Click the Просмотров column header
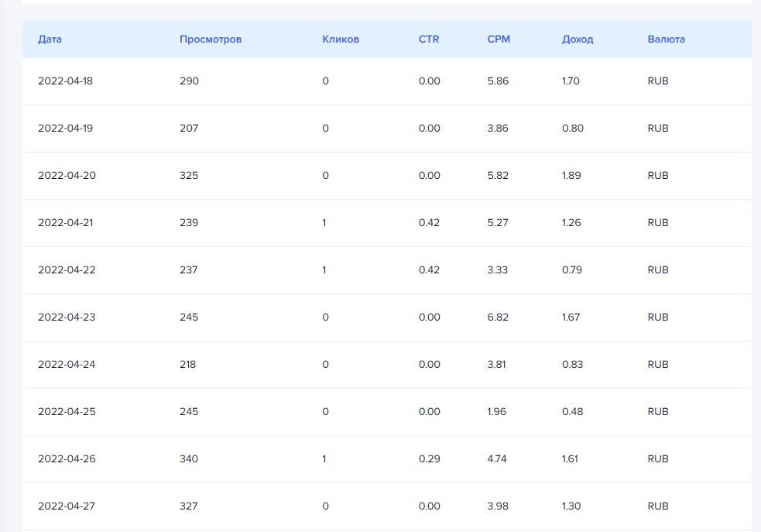The width and height of the screenshot is (761, 532). (211, 39)
